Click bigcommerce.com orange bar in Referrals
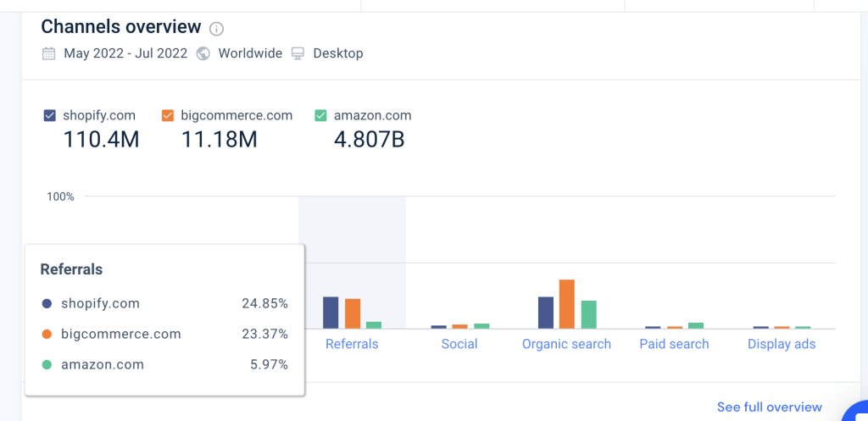The height and width of the screenshot is (421, 868). tap(353, 313)
